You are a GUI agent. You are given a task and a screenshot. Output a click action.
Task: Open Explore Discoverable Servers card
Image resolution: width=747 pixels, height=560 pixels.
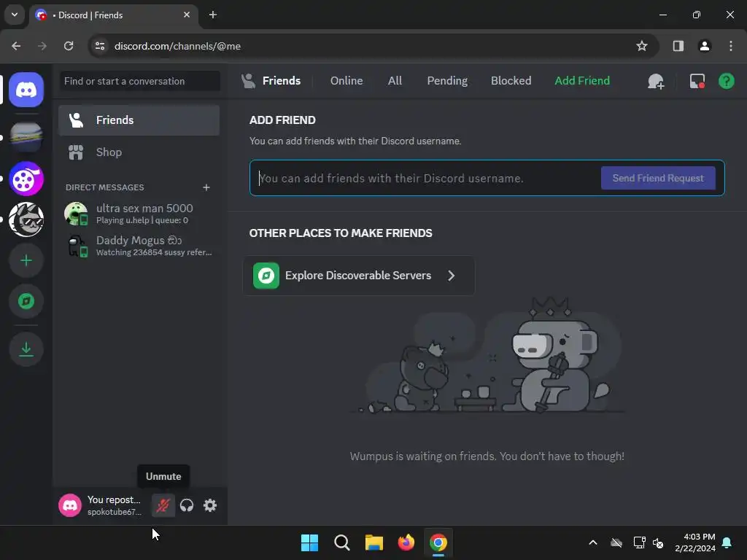point(359,276)
